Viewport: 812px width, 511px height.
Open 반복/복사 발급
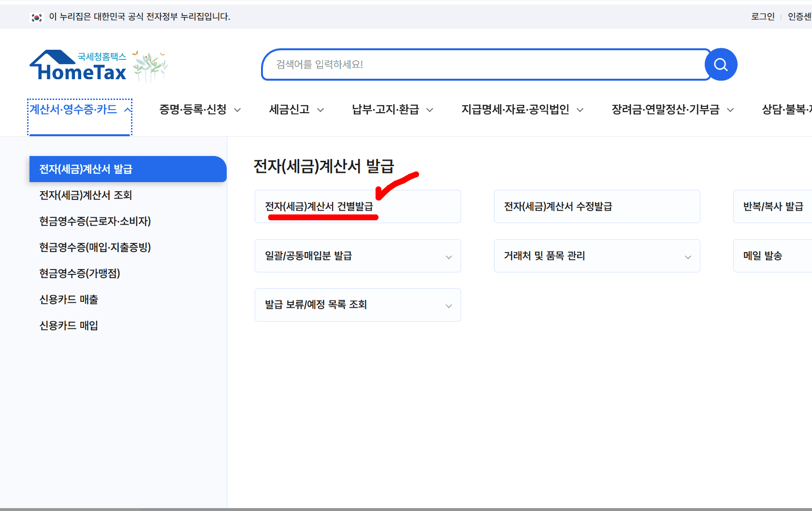click(x=773, y=207)
